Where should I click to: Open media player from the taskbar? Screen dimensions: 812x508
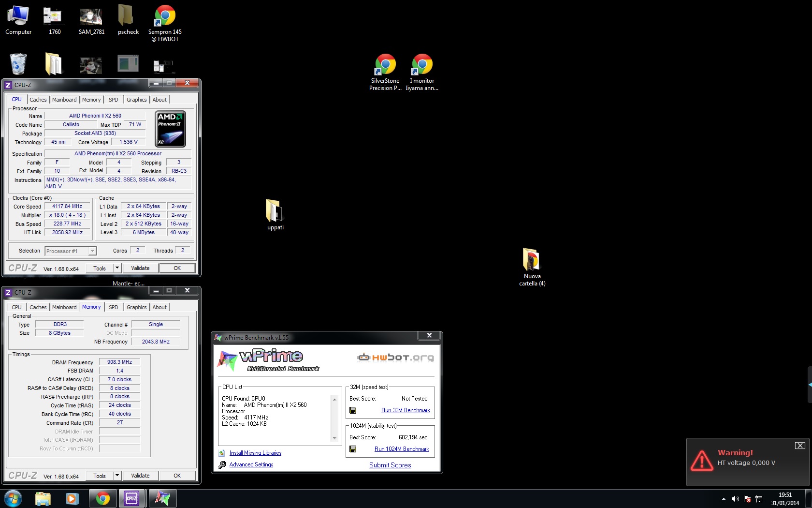(x=72, y=498)
